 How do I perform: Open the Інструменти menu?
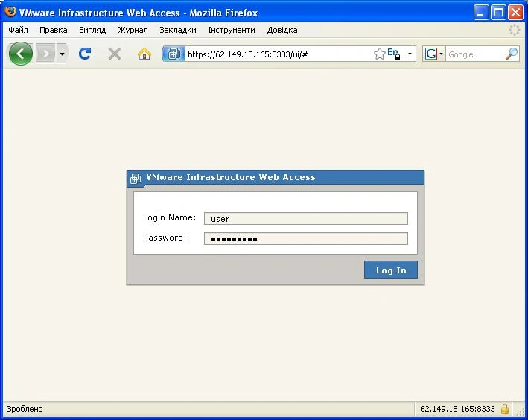[232, 30]
